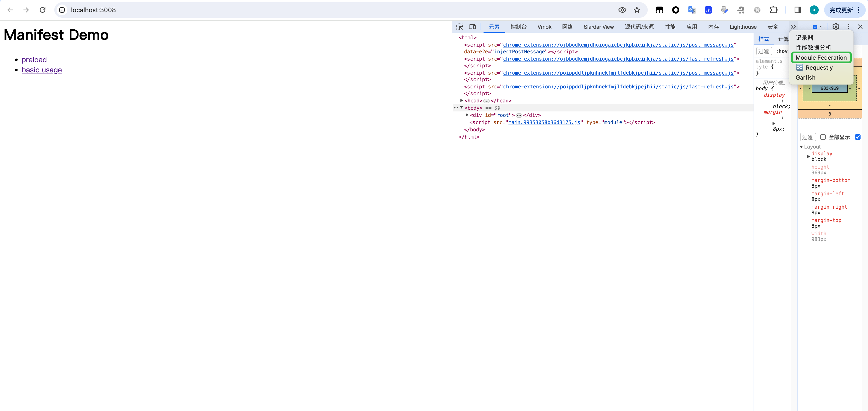Expand the div id root node
Viewport: 868px width, 411px height.
click(x=467, y=115)
